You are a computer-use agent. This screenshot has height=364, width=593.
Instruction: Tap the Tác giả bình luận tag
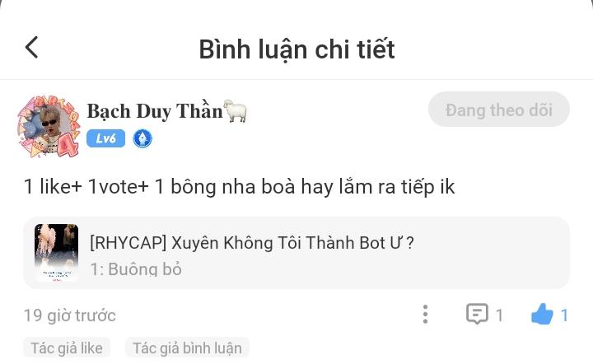tap(187, 348)
